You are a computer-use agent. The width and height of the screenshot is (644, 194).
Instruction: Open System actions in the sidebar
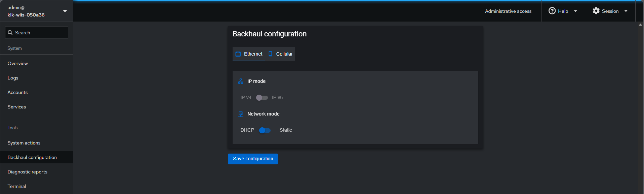pos(37,143)
